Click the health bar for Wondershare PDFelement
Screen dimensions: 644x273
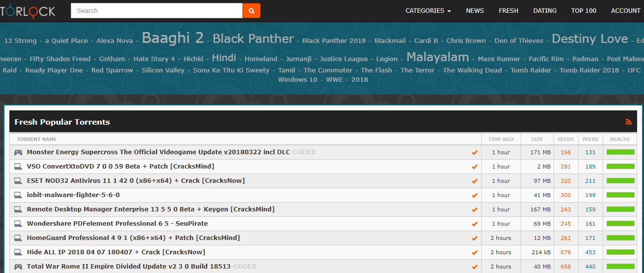620,224
